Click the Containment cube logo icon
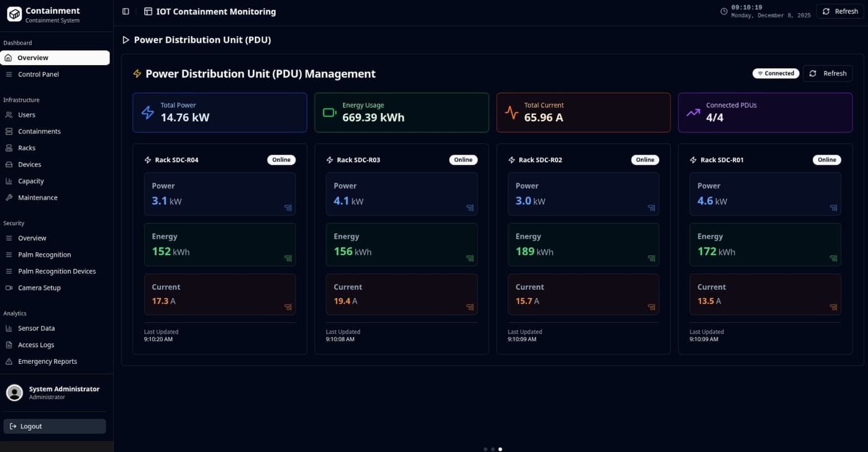The width and height of the screenshot is (868, 452). (14, 14)
